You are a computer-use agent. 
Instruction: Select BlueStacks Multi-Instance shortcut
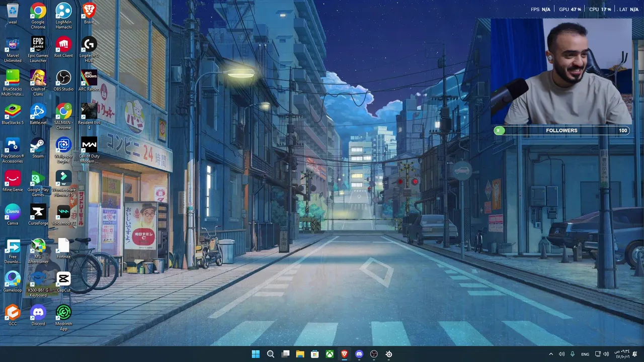pyautogui.click(x=13, y=83)
